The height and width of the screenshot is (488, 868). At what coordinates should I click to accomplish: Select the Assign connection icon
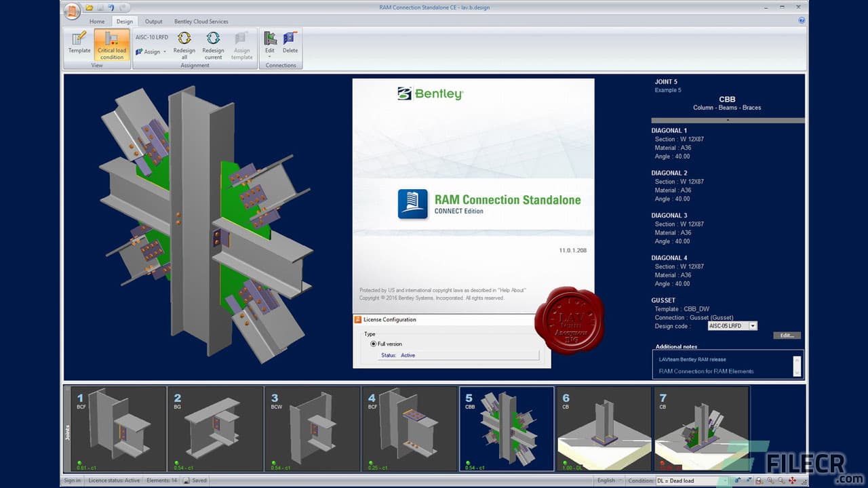pos(151,52)
